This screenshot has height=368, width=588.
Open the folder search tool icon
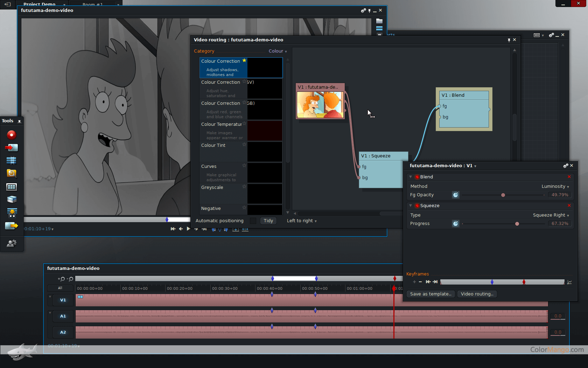coord(12,173)
